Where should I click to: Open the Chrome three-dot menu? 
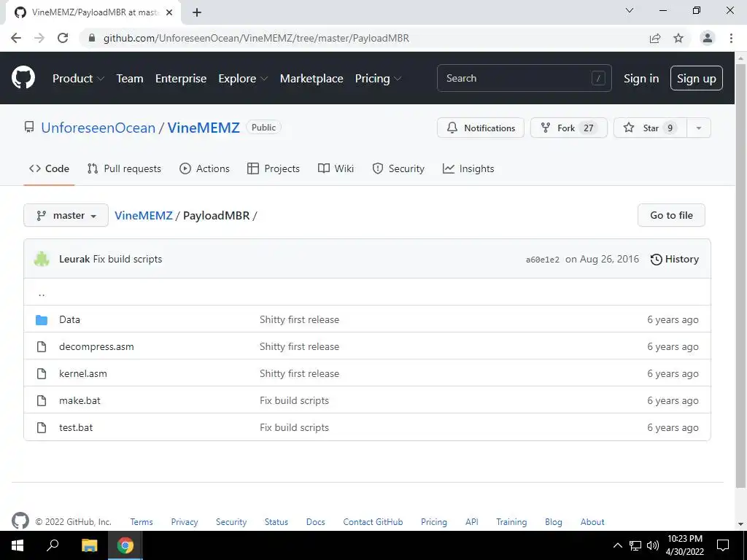pos(731,38)
